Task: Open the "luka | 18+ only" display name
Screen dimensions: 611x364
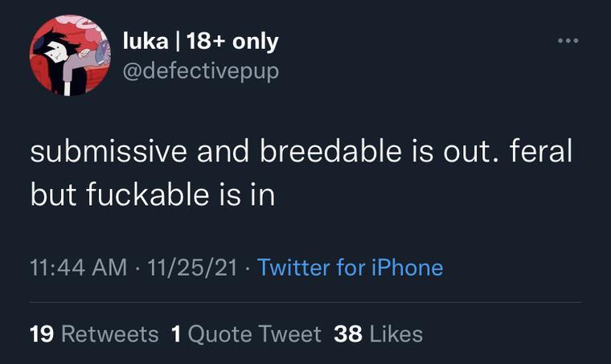Action: point(200,42)
